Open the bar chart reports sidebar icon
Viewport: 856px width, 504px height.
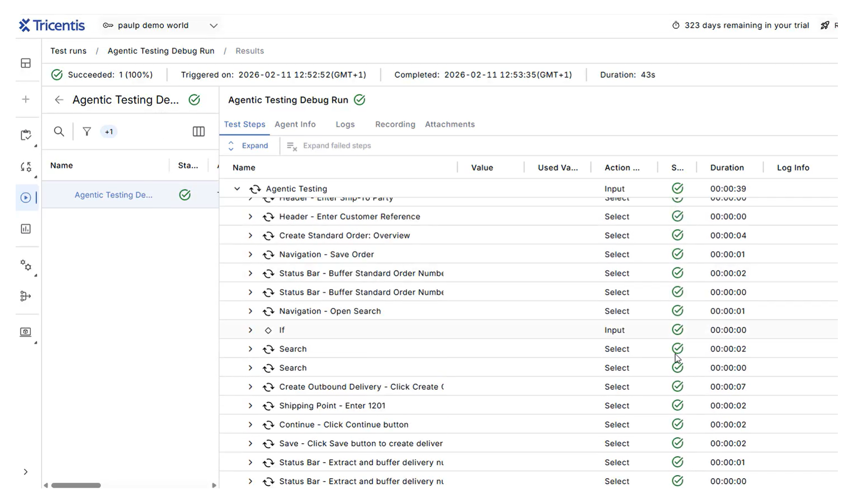(x=26, y=229)
